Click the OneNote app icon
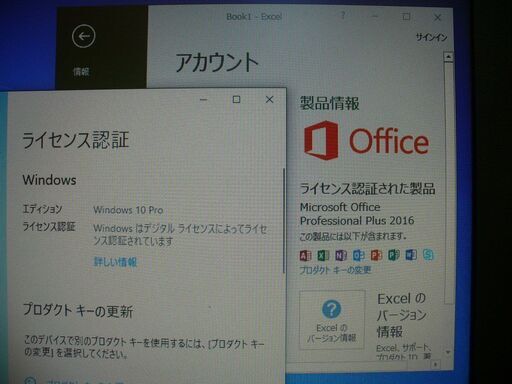Screen dimensions: 512x384 click(x=341, y=255)
